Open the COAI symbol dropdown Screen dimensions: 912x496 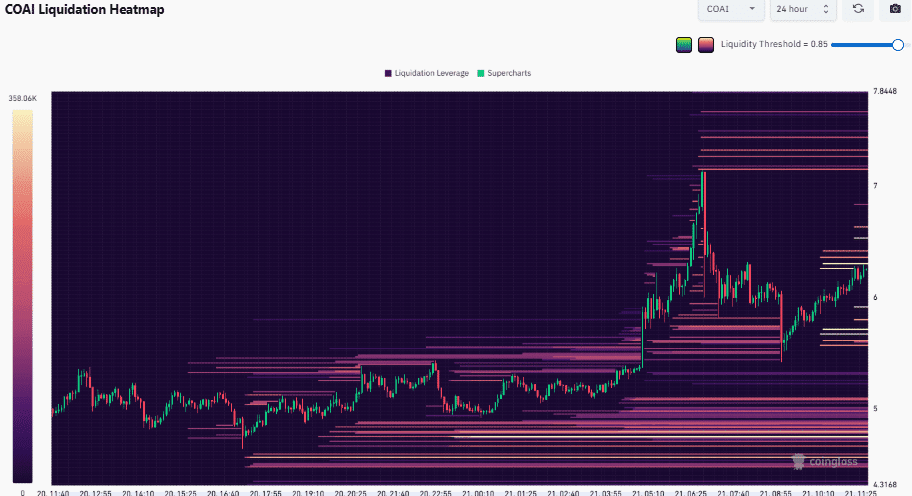[x=731, y=9]
